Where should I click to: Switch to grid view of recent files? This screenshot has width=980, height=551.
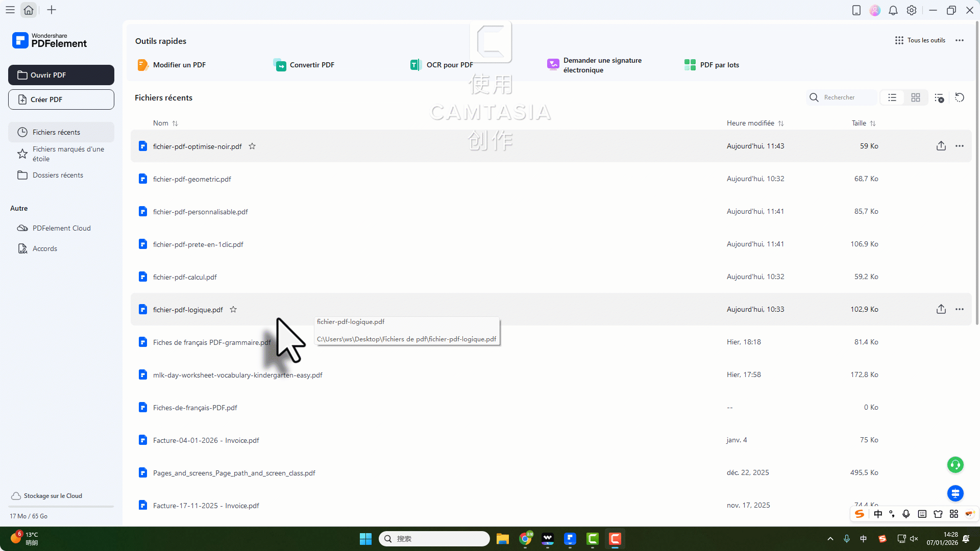pyautogui.click(x=915, y=97)
